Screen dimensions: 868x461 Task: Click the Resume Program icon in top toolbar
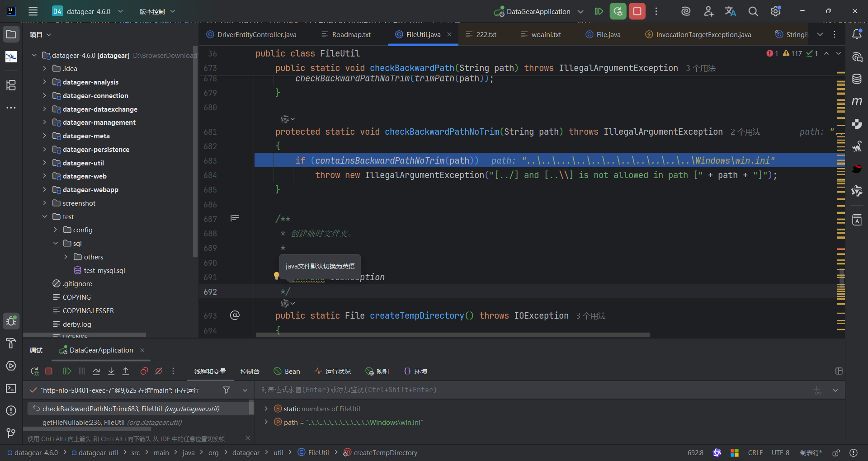click(x=599, y=11)
